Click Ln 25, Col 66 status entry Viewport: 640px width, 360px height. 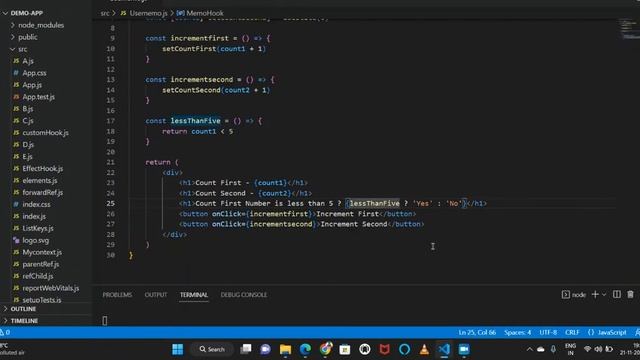pyautogui.click(x=477, y=333)
